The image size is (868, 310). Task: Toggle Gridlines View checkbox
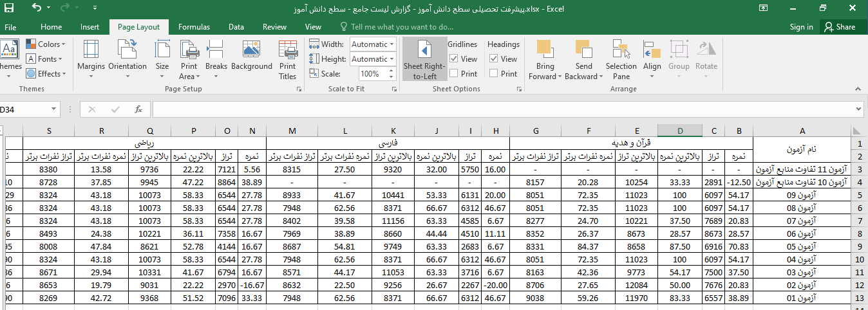(x=453, y=59)
